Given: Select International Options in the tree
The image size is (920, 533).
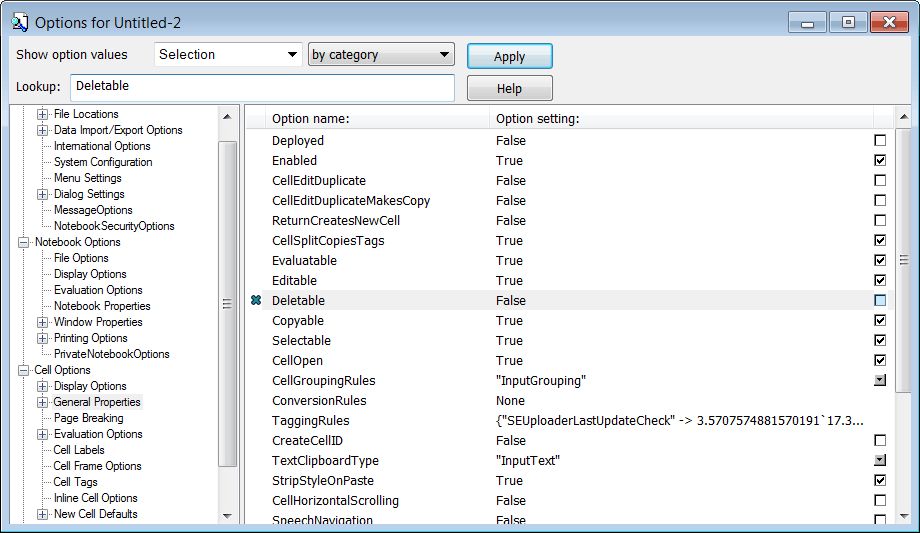Looking at the screenshot, I should 102,146.
